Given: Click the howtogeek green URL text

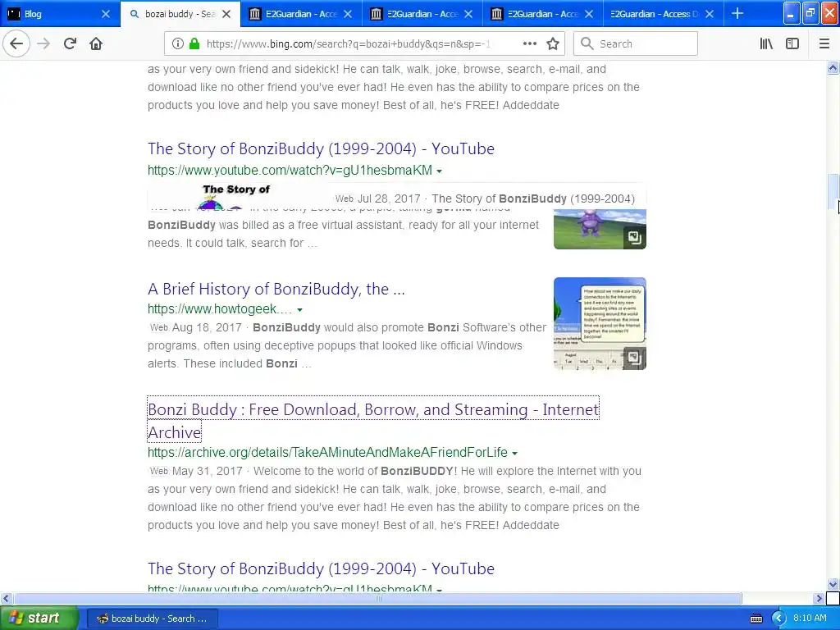Looking at the screenshot, I should pyautogui.click(x=220, y=309).
